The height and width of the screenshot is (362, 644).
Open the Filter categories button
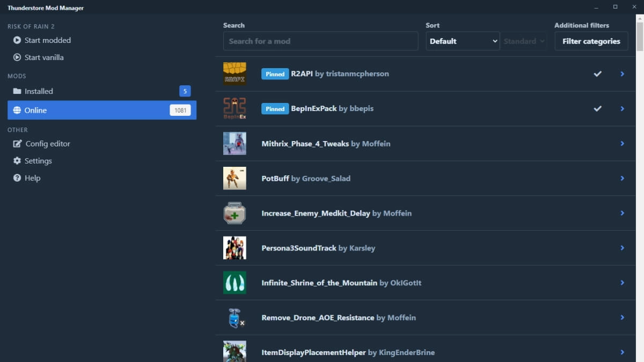[591, 41]
